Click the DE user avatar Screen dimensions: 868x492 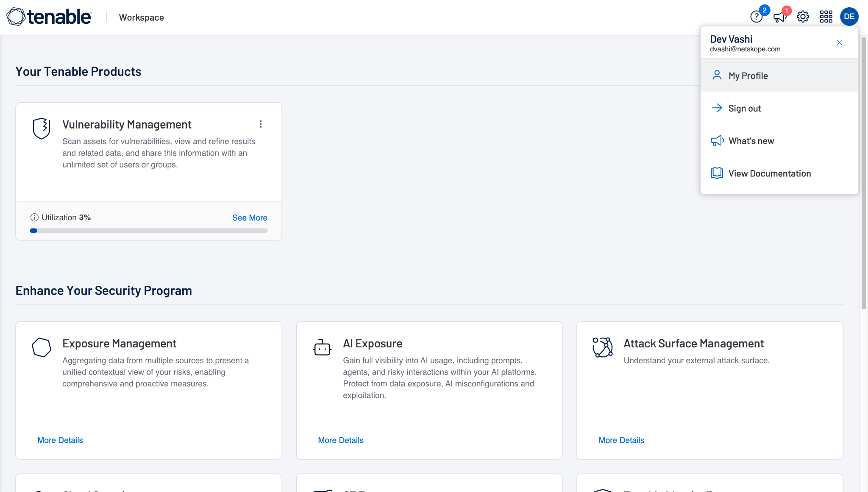pyautogui.click(x=849, y=17)
